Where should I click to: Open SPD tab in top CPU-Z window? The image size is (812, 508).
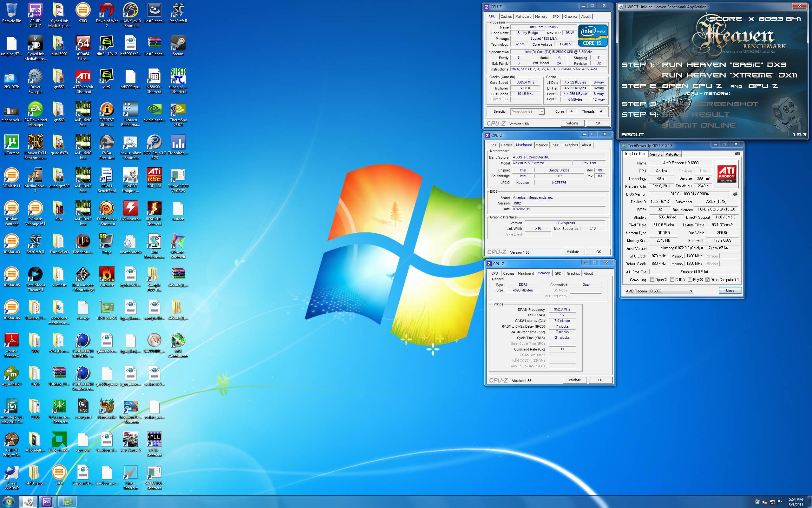[556, 17]
